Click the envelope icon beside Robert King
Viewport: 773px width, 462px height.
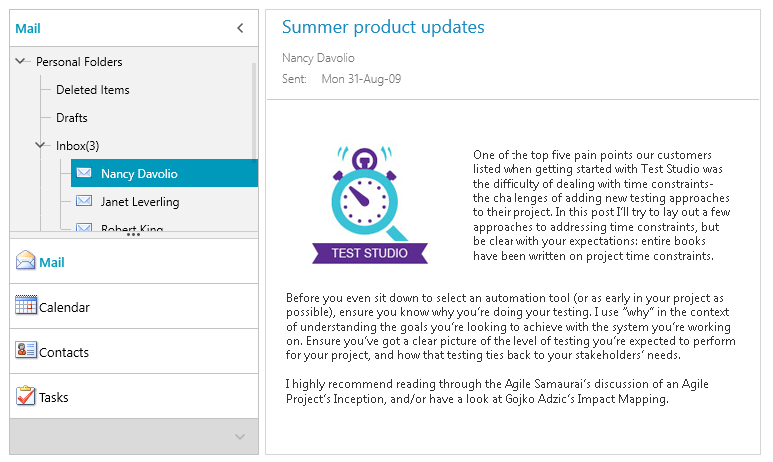pos(85,229)
